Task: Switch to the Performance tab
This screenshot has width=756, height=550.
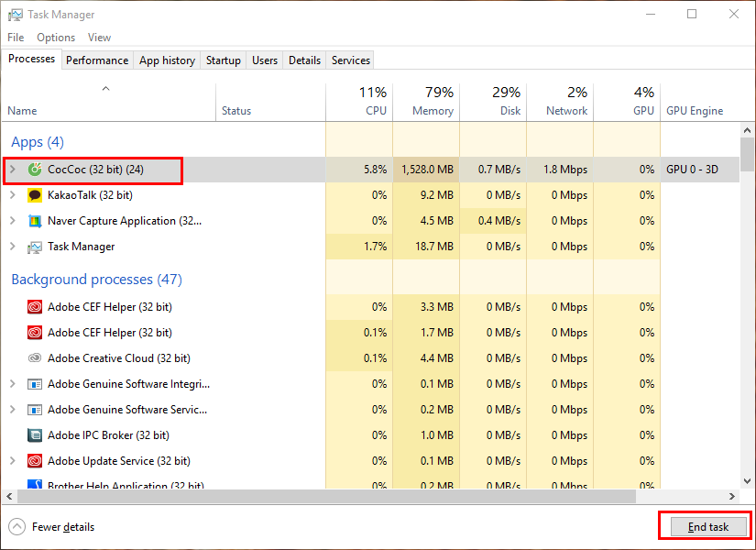Action: pyautogui.click(x=97, y=60)
